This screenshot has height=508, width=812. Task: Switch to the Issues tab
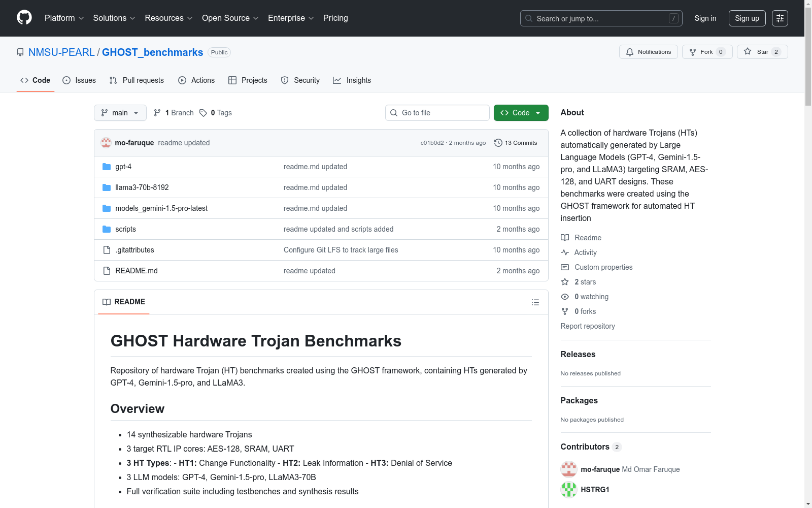pos(79,80)
